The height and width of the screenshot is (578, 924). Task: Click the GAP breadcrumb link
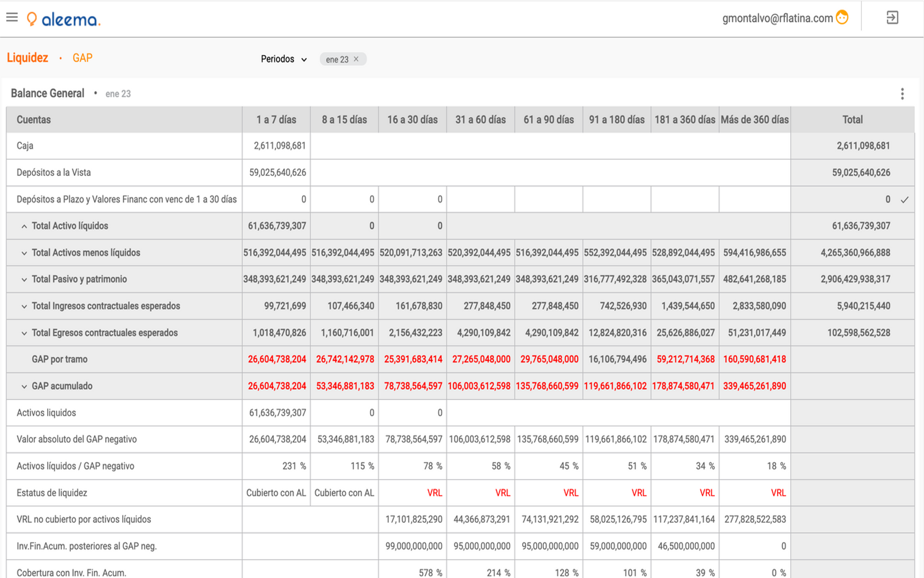click(82, 58)
